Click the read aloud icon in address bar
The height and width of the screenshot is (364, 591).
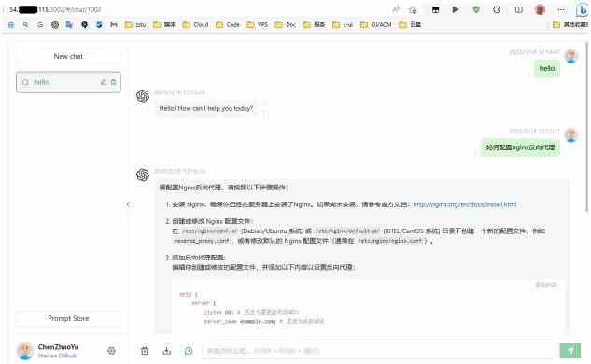coord(396,9)
